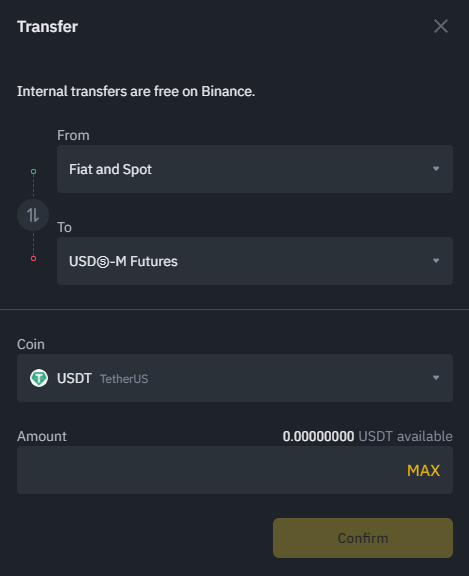This screenshot has width=469, height=576.
Task: Click the green origin dot marker
Action: click(33, 172)
